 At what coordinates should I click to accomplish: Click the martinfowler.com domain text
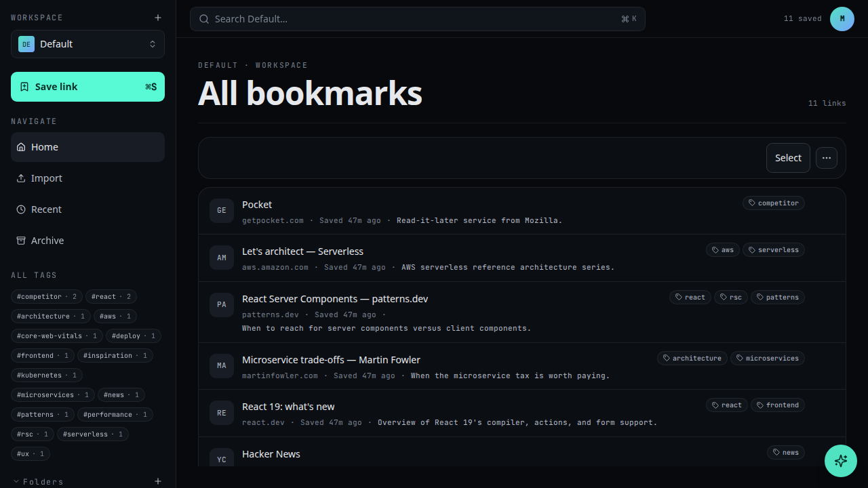coord(280,375)
